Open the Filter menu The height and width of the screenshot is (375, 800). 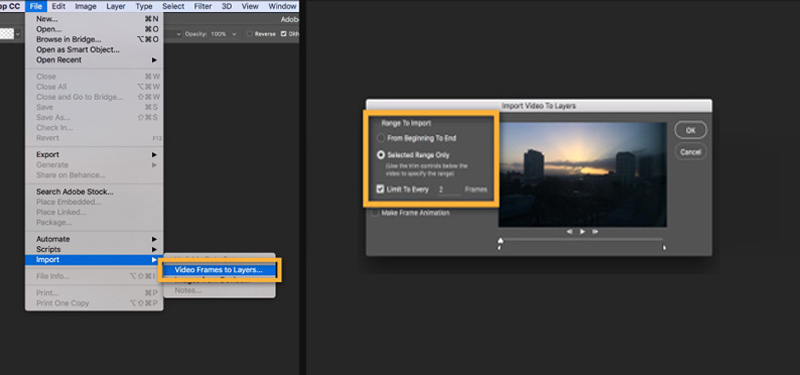pyautogui.click(x=203, y=6)
